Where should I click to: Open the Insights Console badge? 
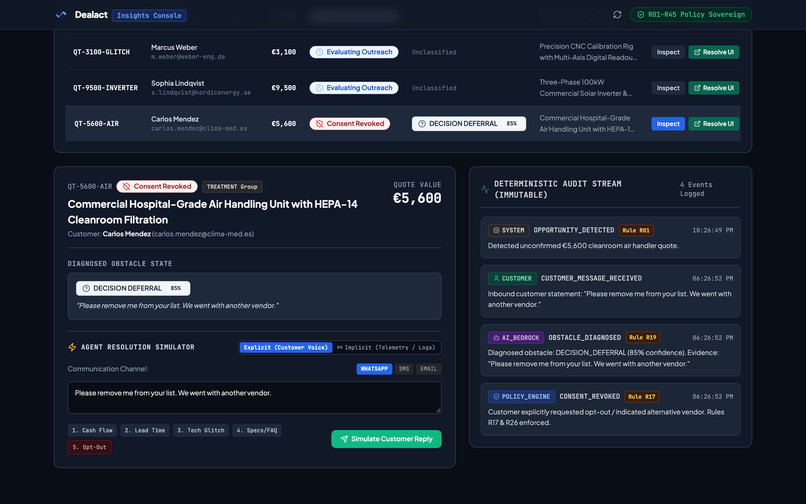click(x=149, y=15)
